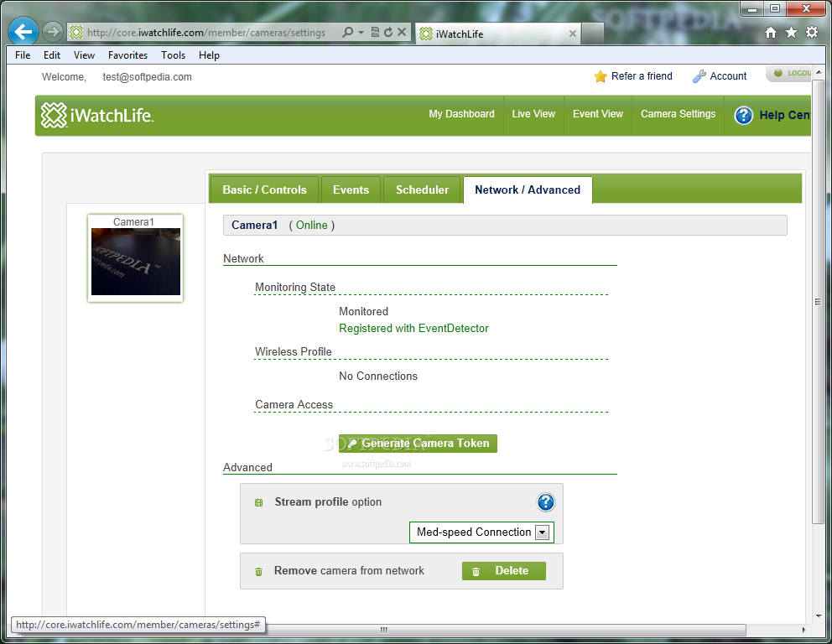Screen dimensions: 832x644
Task: Go to My Dashboard
Action: coord(461,114)
